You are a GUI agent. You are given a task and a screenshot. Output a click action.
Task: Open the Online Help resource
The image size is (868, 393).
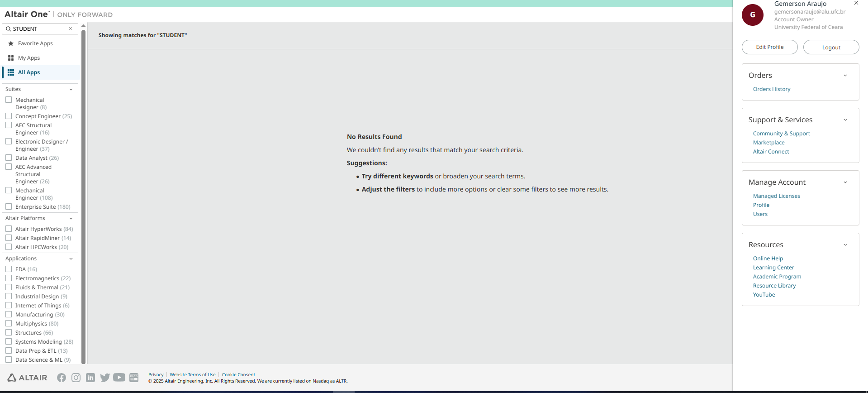pyautogui.click(x=768, y=259)
